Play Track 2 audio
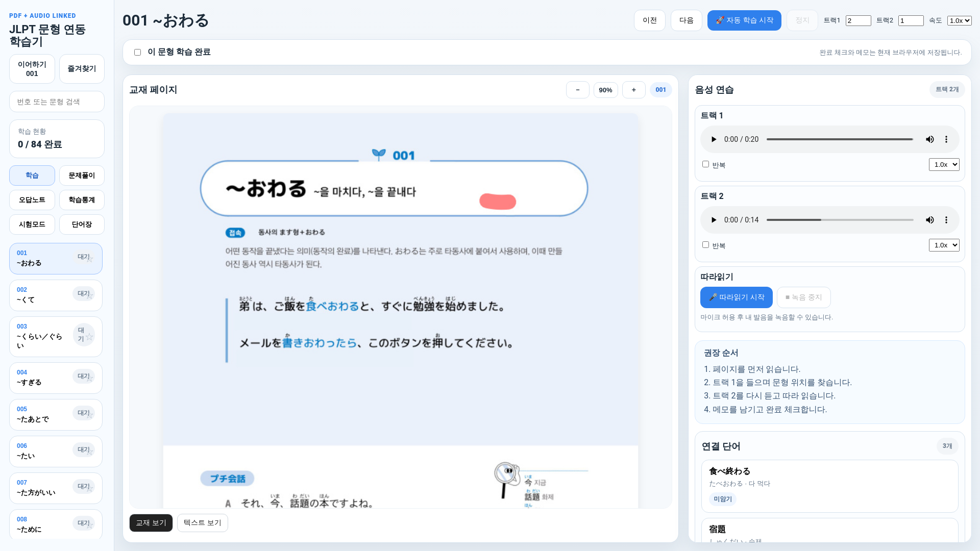980x551 pixels. click(x=714, y=220)
